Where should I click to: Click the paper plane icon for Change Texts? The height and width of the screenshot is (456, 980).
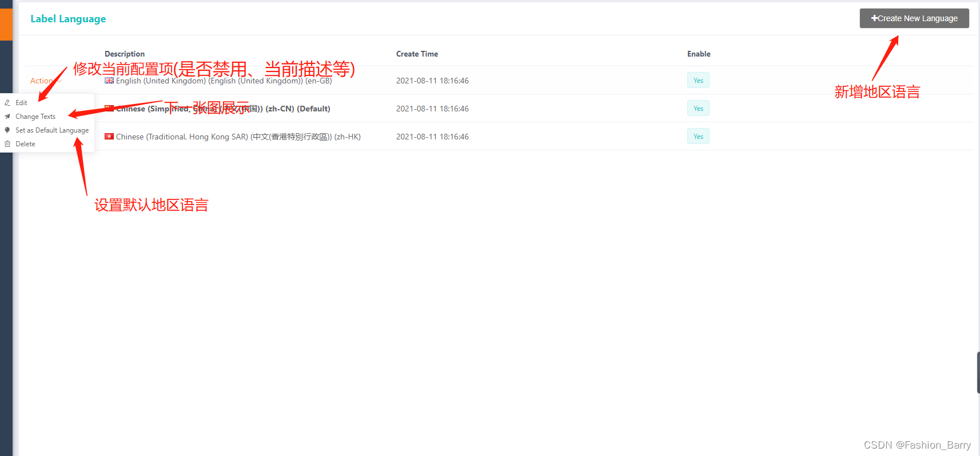(x=7, y=117)
